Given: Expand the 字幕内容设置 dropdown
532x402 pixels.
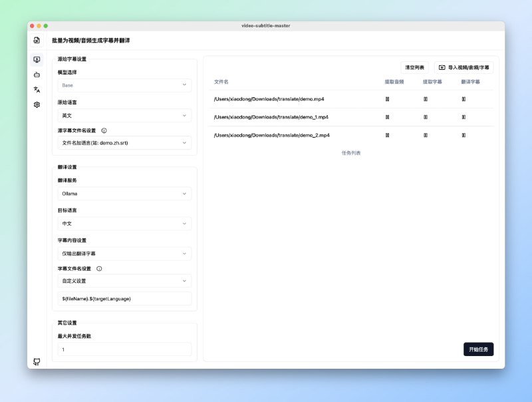Looking at the screenshot, I should (x=124, y=254).
